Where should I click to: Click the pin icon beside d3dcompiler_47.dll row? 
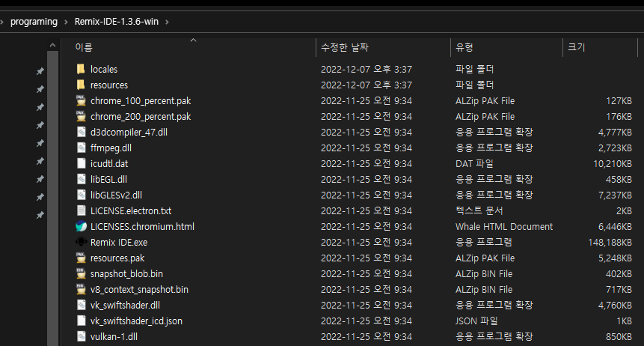coord(40,143)
